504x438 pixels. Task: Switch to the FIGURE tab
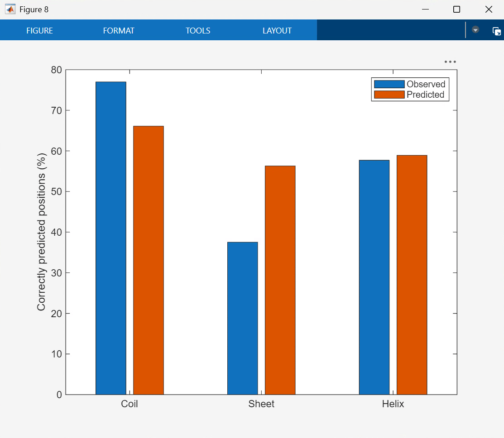(x=39, y=31)
